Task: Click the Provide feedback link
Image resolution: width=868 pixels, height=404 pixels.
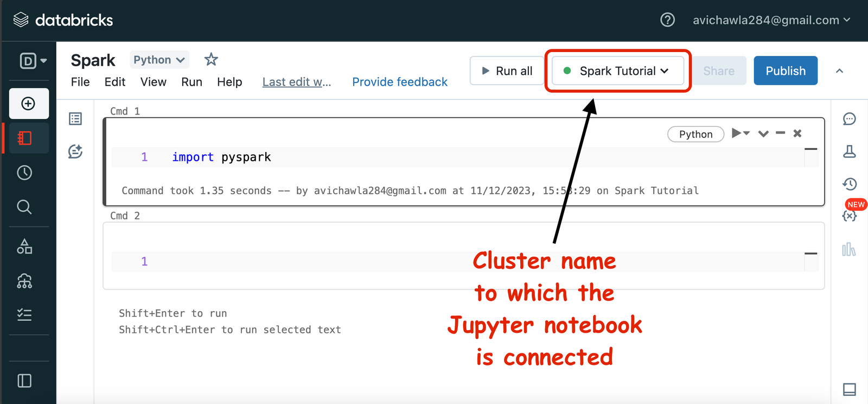Action: coord(400,82)
